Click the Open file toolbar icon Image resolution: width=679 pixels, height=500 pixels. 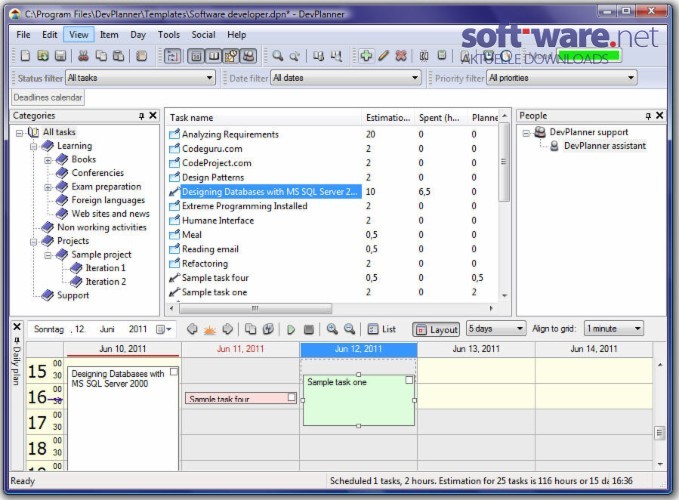coord(42,56)
